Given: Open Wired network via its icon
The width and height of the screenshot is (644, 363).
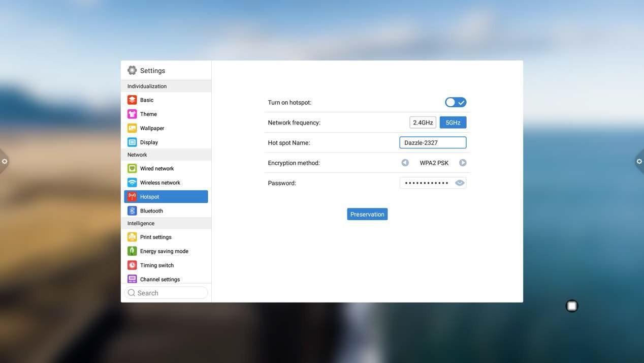Looking at the screenshot, I should click(x=132, y=168).
